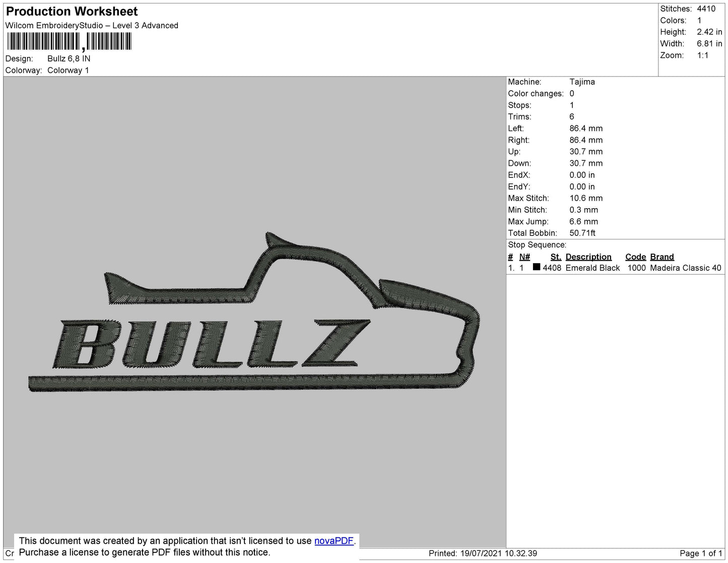Viewport: 728px width, 563px height.
Task: Click the barcode under Wilcom EmbroideryStudio
Action: click(x=69, y=41)
